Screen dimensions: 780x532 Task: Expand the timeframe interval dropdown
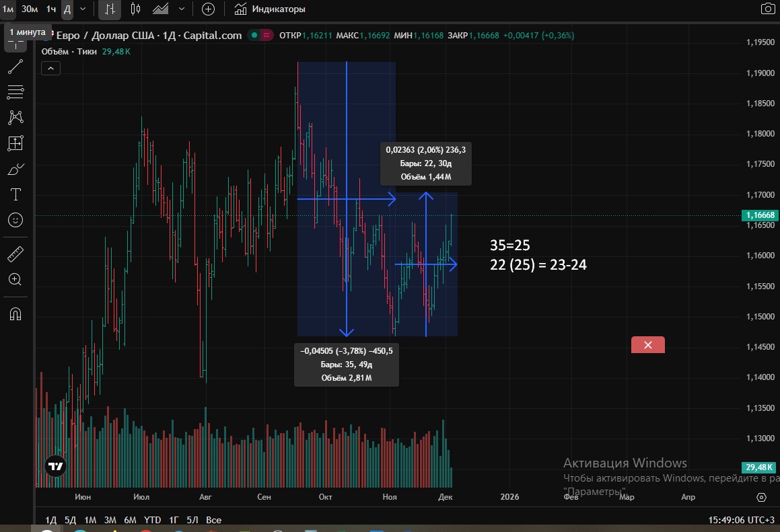click(83, 9)
